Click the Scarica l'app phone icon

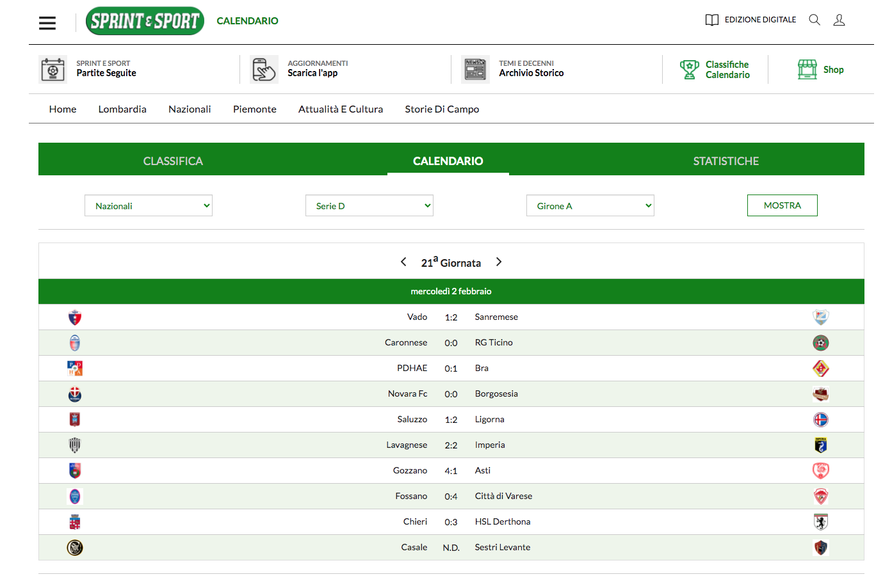(264, 69)
